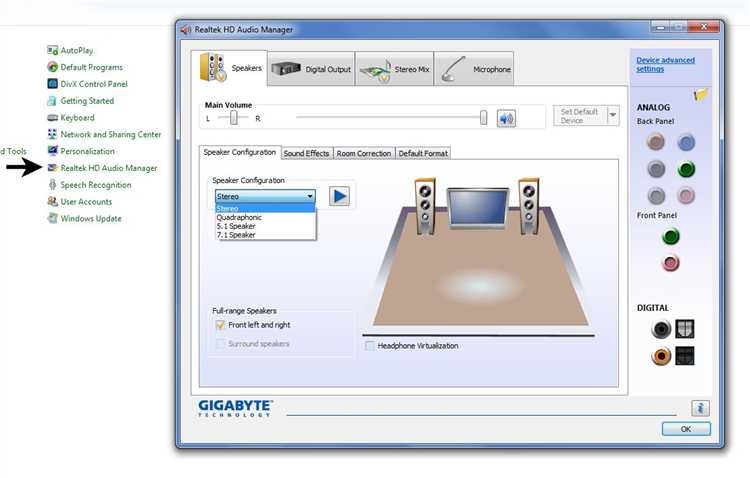
Task: Select the Speaker Configuration tab
Action: (x=240, y=152)
